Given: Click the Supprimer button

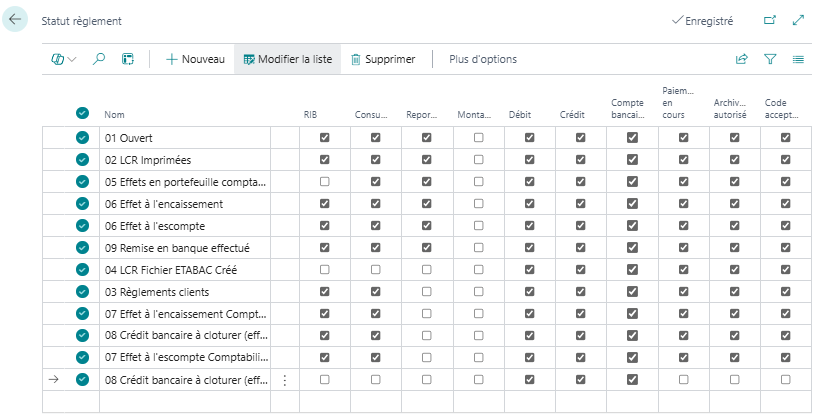Looking at the screenshot, I should (381, 59).
